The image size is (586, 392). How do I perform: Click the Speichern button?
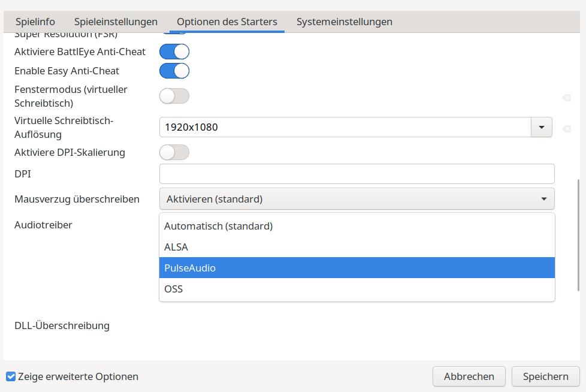click(545, 376)
